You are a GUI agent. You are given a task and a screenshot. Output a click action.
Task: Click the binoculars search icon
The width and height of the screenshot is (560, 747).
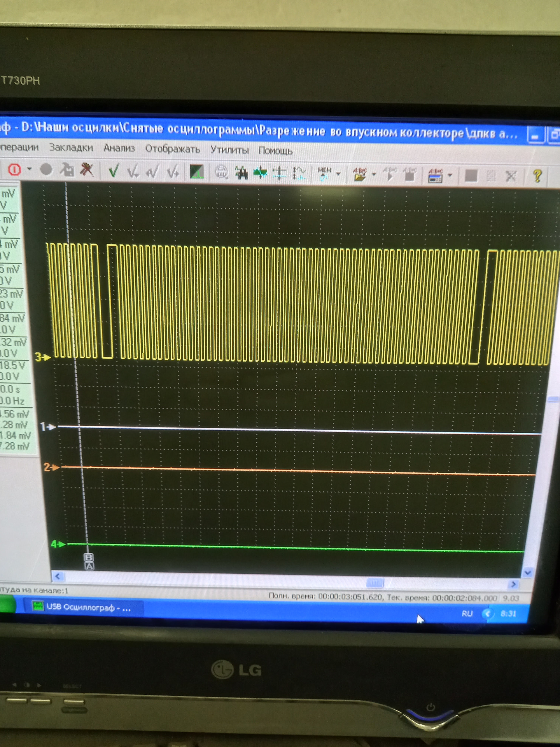[x=241, y=173]
